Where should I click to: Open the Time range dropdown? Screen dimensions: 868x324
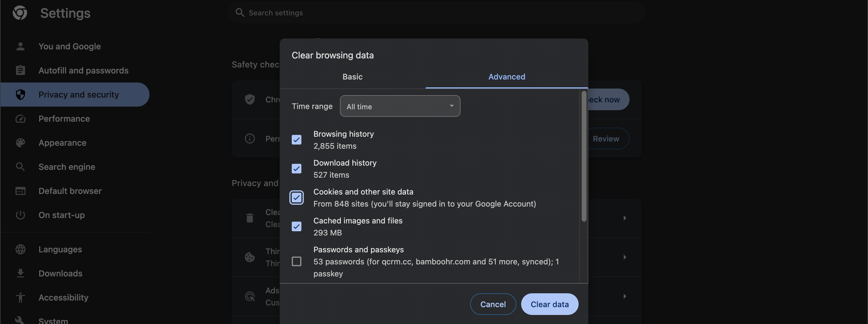[x=400, y=106]
